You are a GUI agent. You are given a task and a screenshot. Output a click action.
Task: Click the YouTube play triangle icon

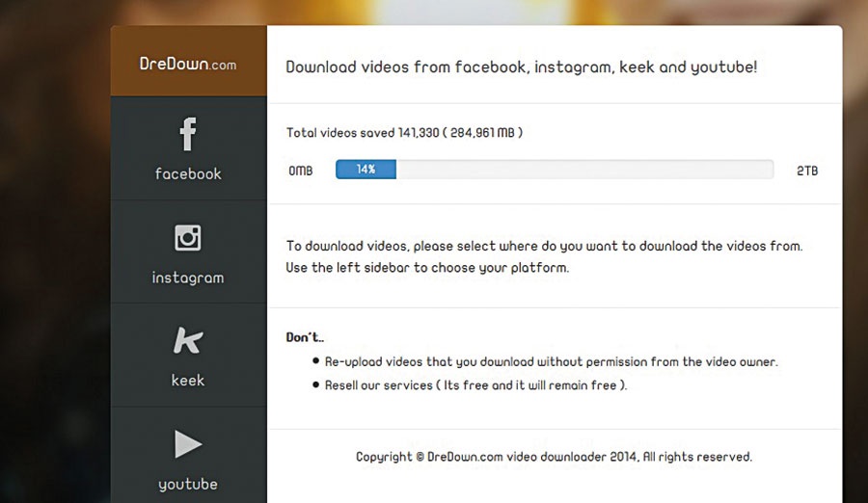coord(188,444)
